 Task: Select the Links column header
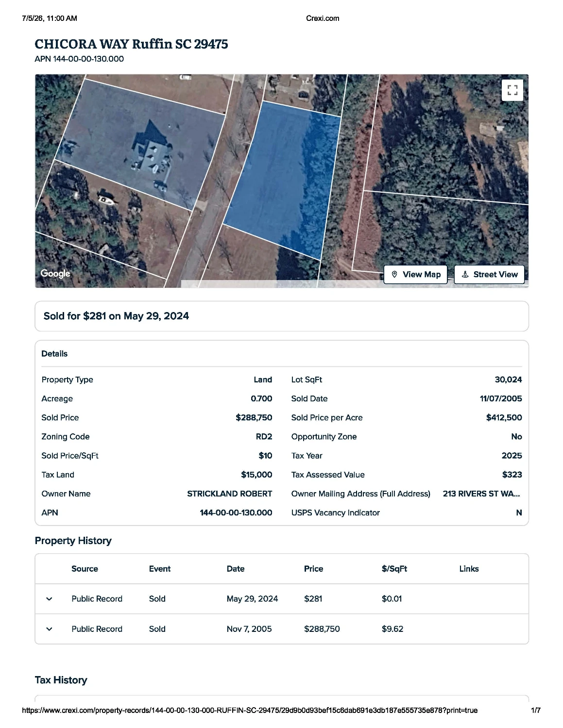tap(469, 569)
